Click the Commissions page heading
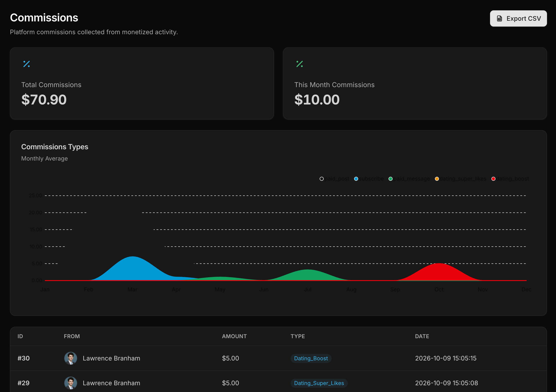Image resolution: width=556 pixels, height=392 pixels. coord(44,18)
